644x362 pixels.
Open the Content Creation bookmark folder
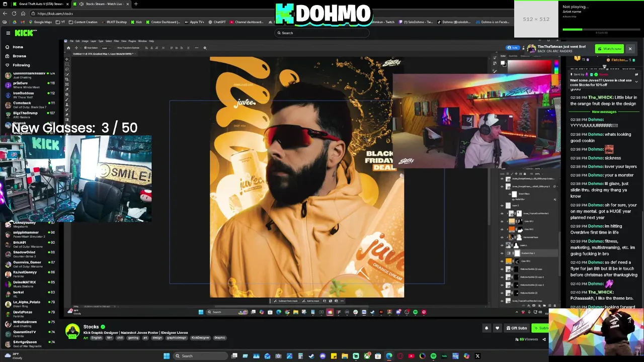84,22
